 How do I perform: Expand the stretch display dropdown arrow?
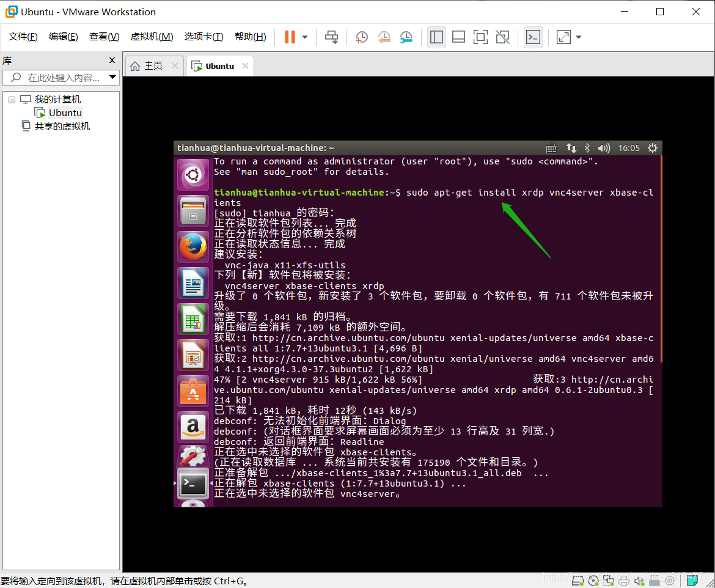pyautogui.click(x=579, y=37)
